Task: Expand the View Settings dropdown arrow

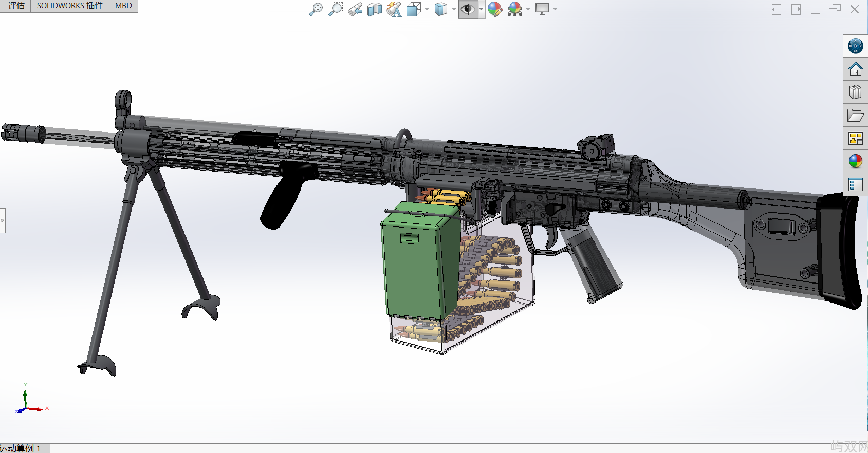Action: pyautogui.click(x=555, y=9)
